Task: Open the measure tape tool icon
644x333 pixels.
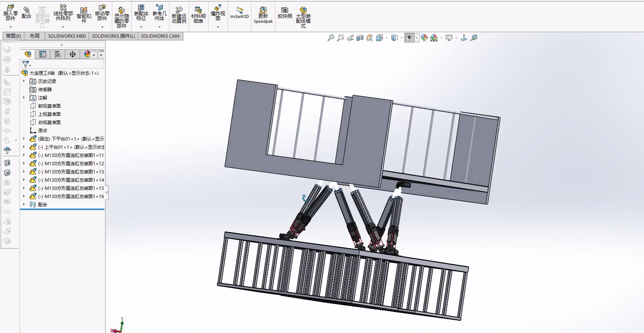Action: pyautogui.click(x=474, y=38)
